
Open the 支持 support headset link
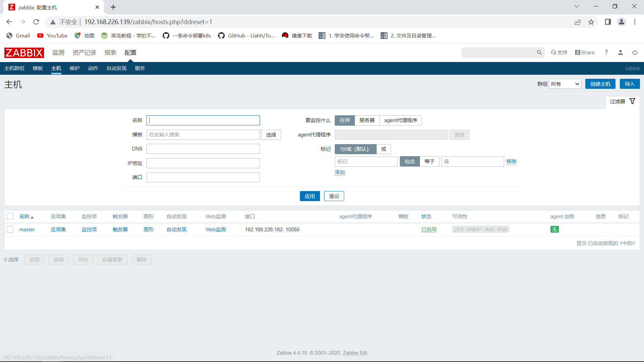tap(559, 53)
